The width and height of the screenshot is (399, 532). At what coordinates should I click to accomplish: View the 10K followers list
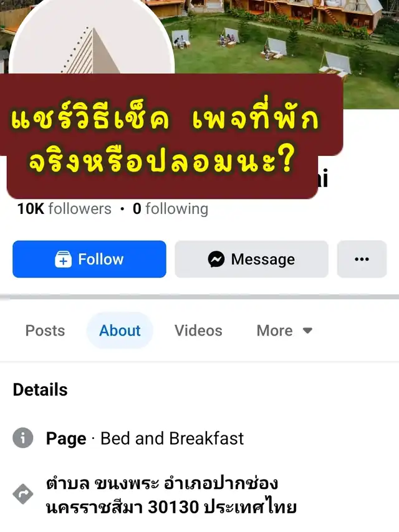64,209
